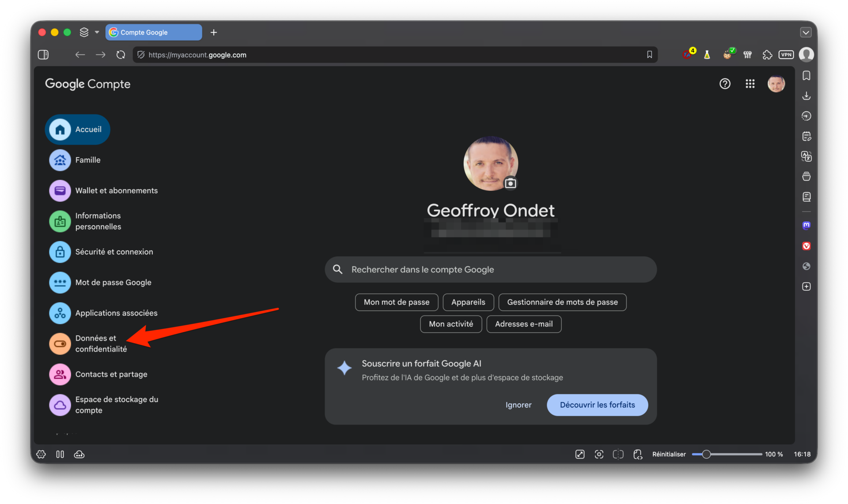Open the Downloads panel

click(806, 96)
